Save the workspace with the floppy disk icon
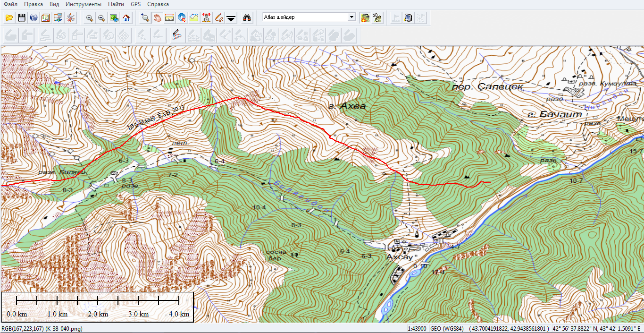 point(21,18)
